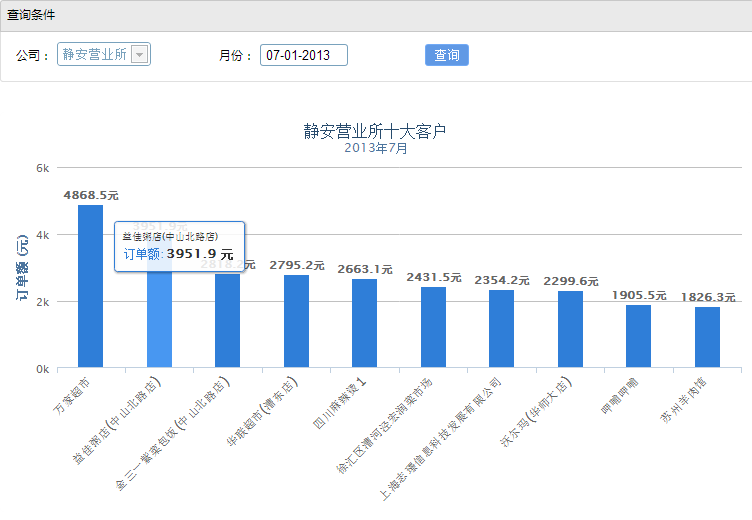Click the 查询 button
Viewport: 752px width, 520px height.
click(446, 55)
